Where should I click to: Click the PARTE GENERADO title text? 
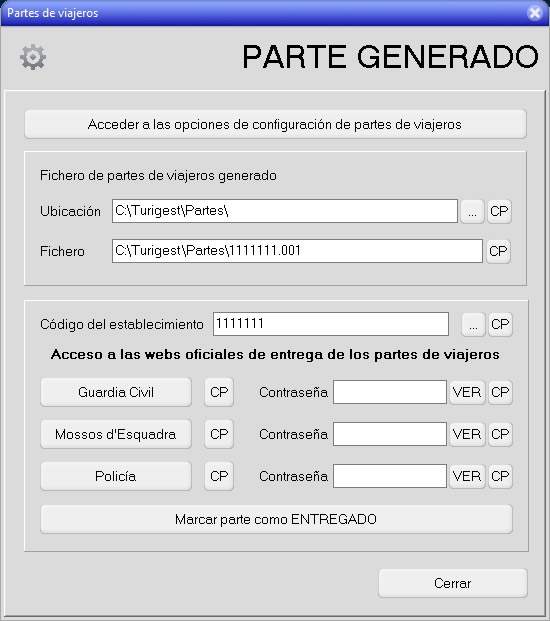pyautogui.click(x=390, y=57)
